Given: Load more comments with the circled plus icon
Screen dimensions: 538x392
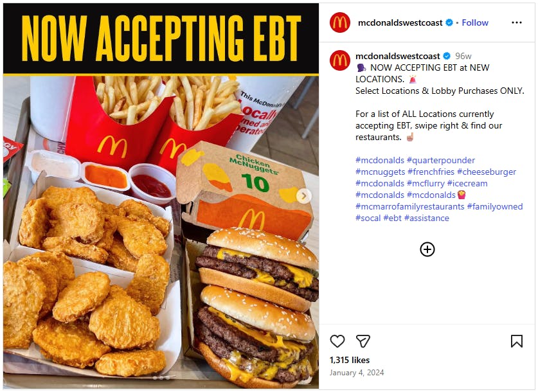Looking at the screenshot, I should coord(427,249).
